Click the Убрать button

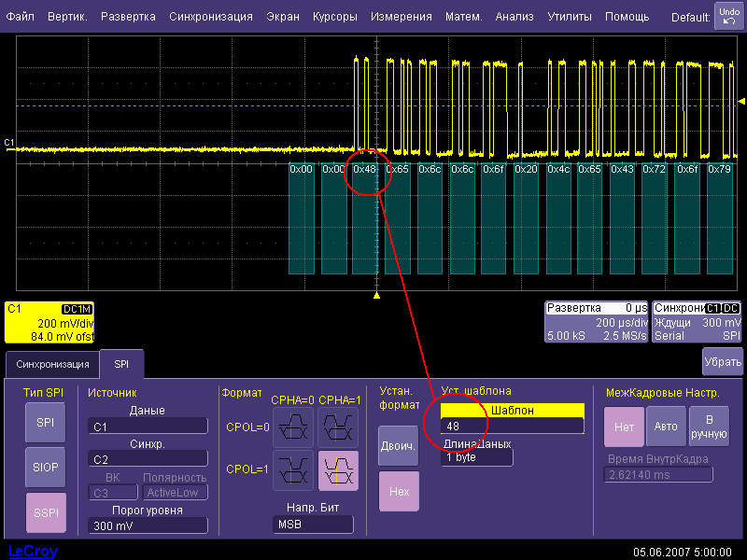[722, 361]
